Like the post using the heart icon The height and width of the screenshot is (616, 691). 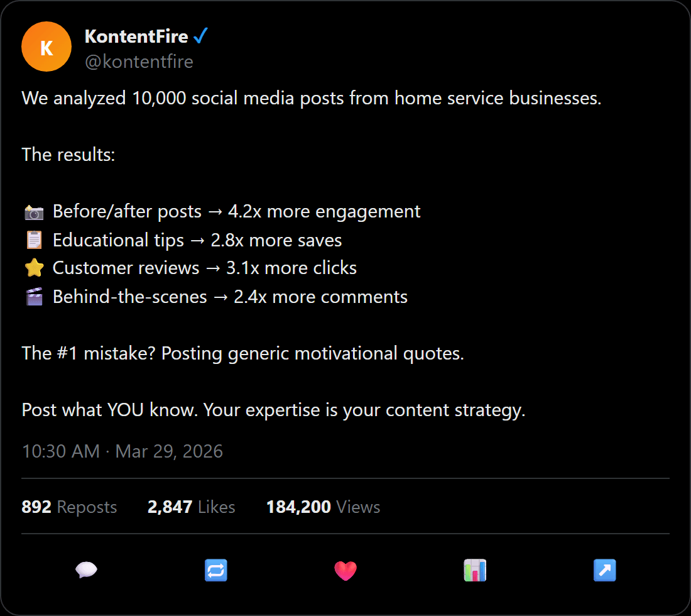[x=345, y=570]
